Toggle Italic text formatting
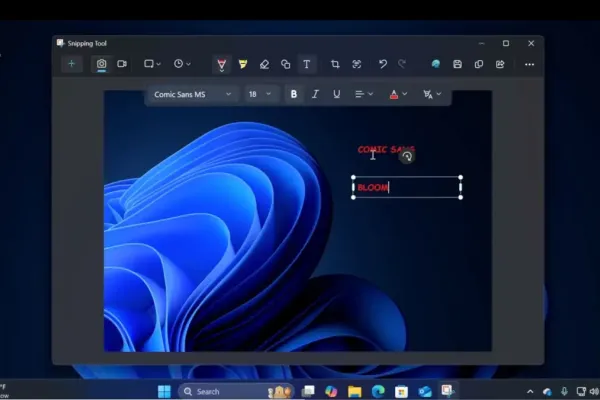 pos(315,94)
